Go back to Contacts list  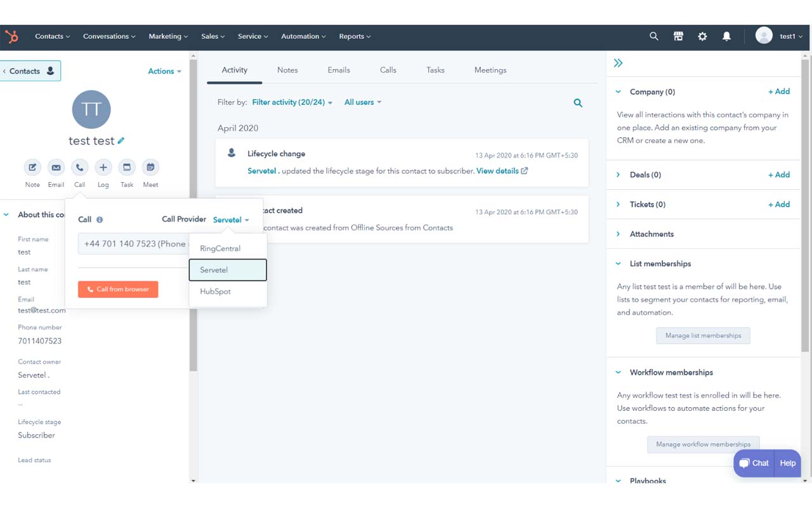30,71
